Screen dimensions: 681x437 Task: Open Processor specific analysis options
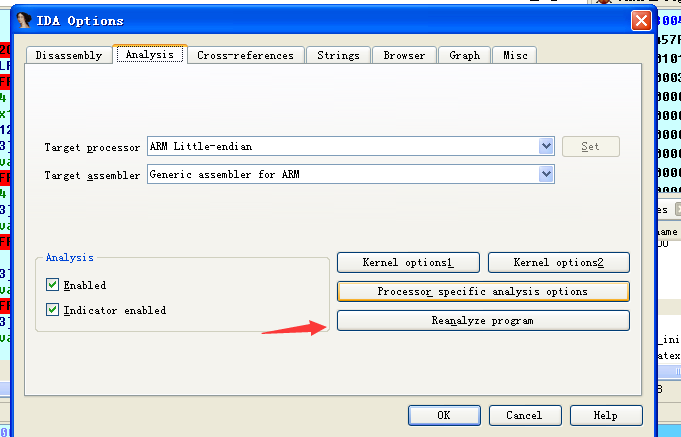click(483, 291)
